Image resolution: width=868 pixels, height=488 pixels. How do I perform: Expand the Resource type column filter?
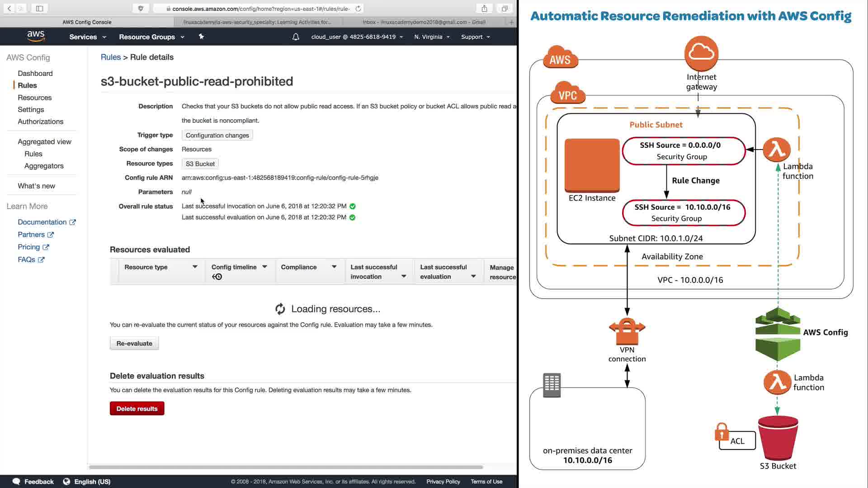coord(195,267)
